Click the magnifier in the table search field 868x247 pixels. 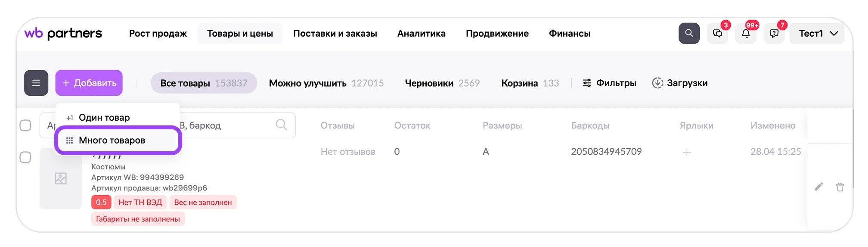282,125
